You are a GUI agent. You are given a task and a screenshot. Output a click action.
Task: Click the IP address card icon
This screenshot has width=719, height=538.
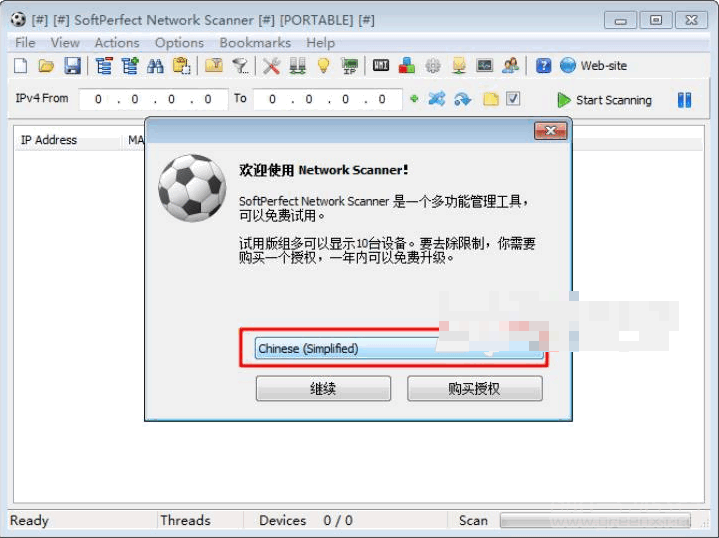(350, 66)
